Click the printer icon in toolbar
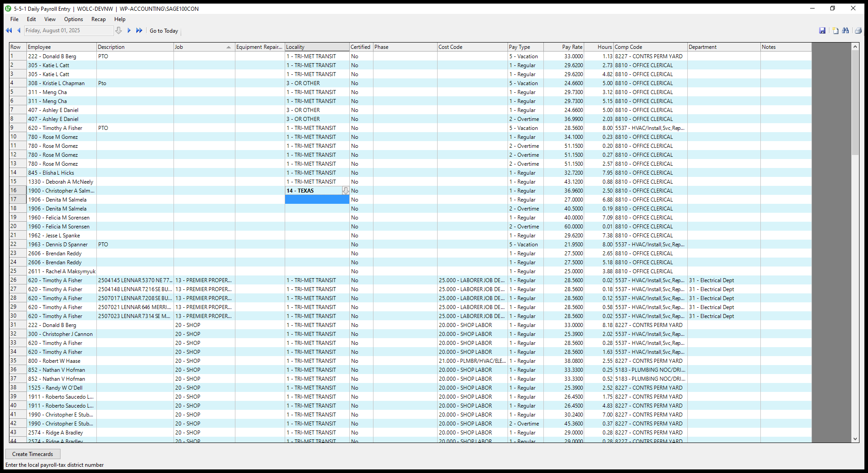Viewport: 868px width, 473px height. click(x=858, y=30)
